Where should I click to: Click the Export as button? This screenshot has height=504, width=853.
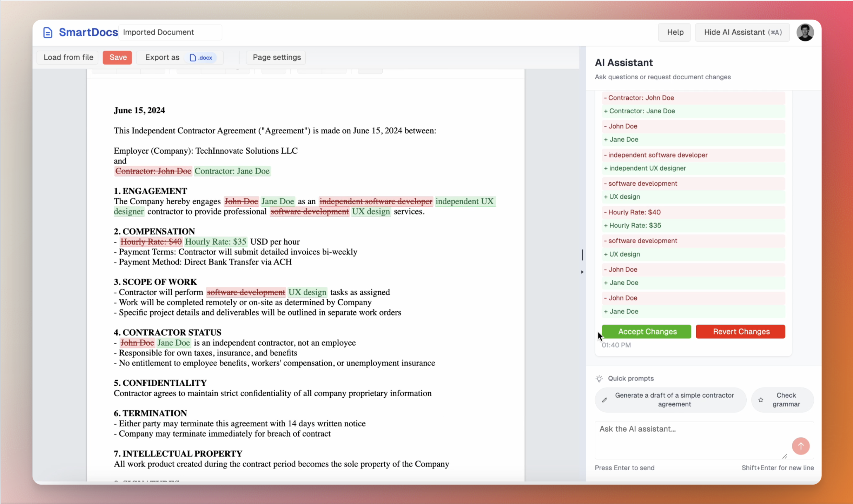pyautogui.click(x=179, y=57)
